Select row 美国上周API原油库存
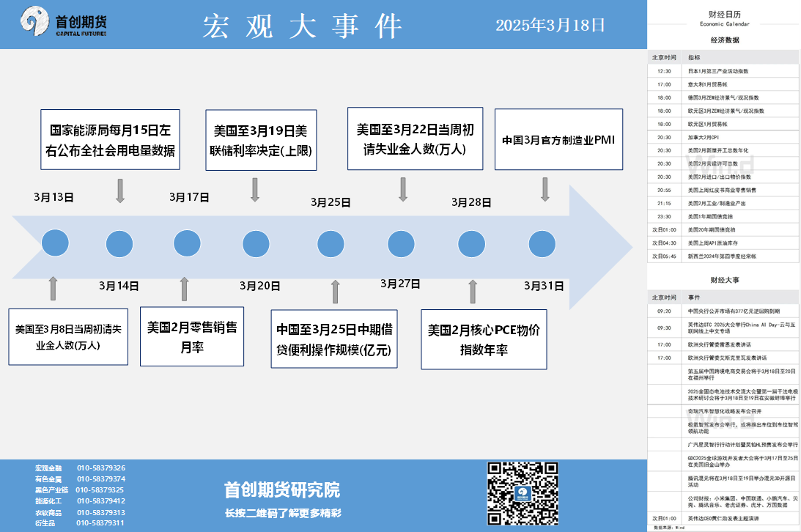 tap(723, 243)
